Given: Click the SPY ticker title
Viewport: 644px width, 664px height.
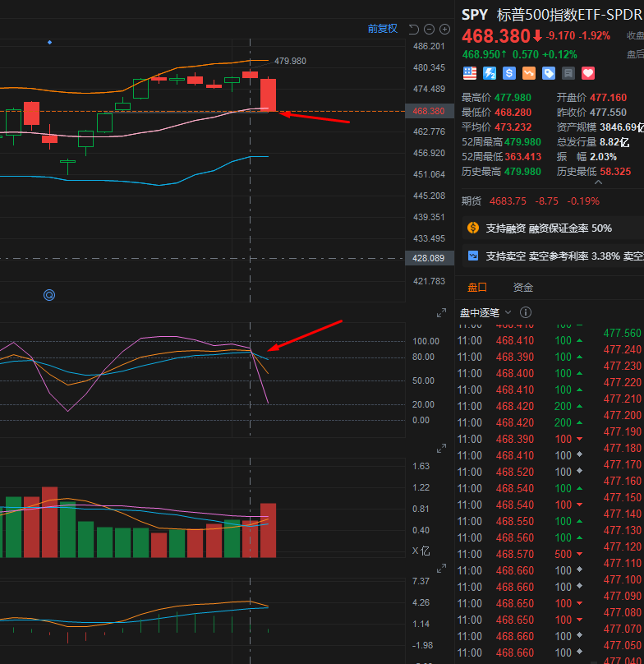Looking at the screenshot, I should coord(475,16).
